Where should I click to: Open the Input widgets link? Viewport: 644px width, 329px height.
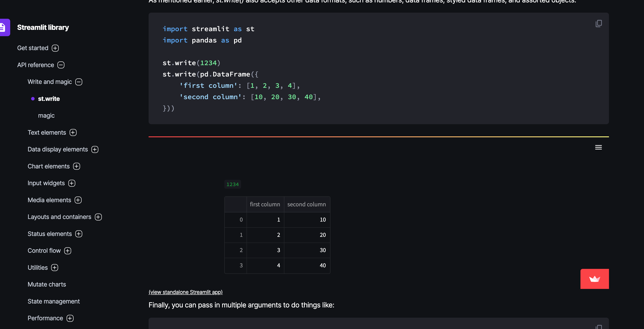pos(46,183)
